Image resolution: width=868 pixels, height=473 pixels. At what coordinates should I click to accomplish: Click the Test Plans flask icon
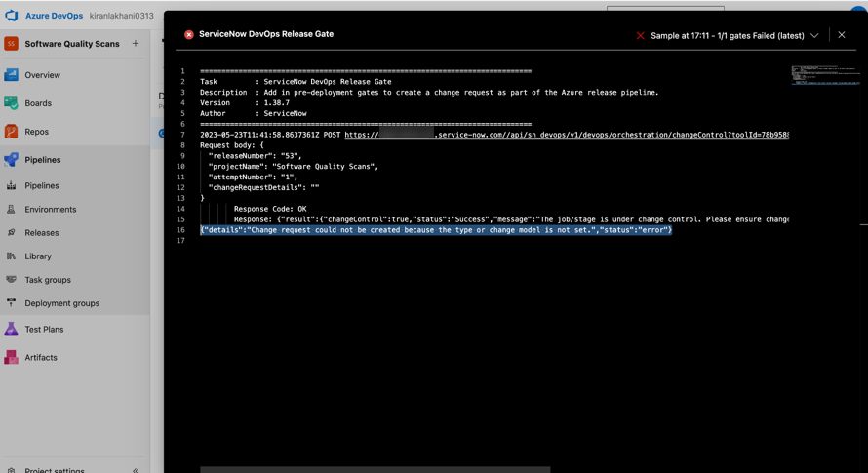(11, 329)
